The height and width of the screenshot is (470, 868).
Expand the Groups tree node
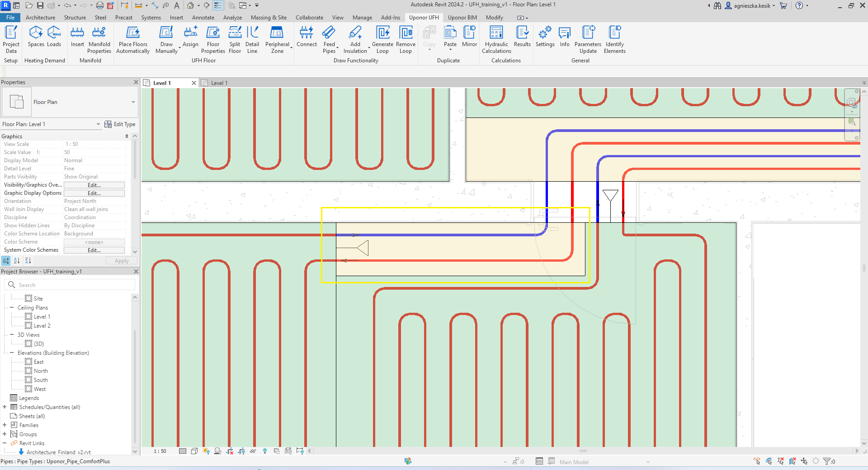5,434
